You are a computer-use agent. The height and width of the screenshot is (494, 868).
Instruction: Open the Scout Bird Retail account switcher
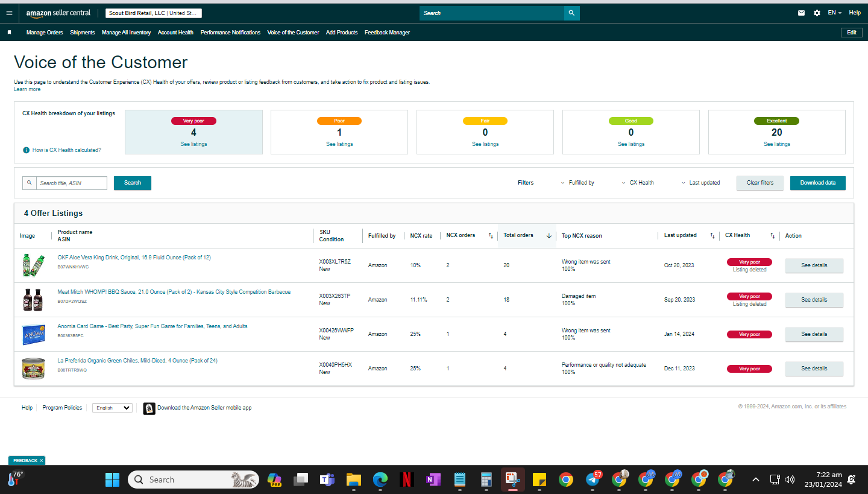[154, 13]
